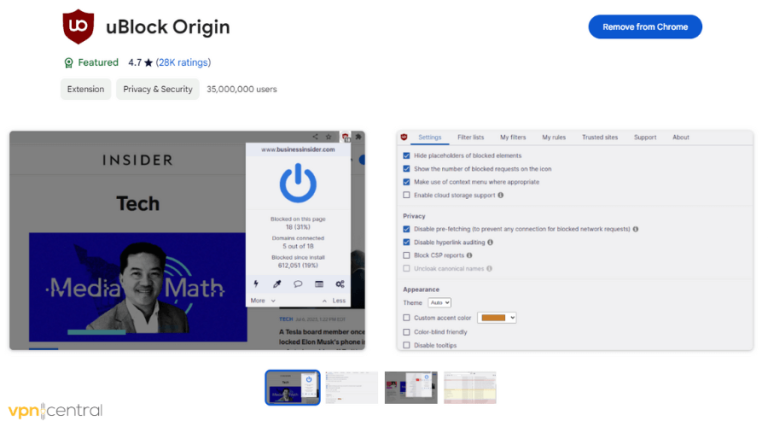Click the rating star icon
Screen dimensions: 768x427
(148, 63)
